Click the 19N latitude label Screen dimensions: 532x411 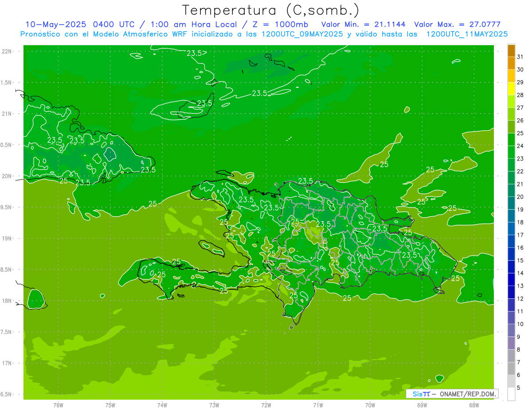click(7, 239)
